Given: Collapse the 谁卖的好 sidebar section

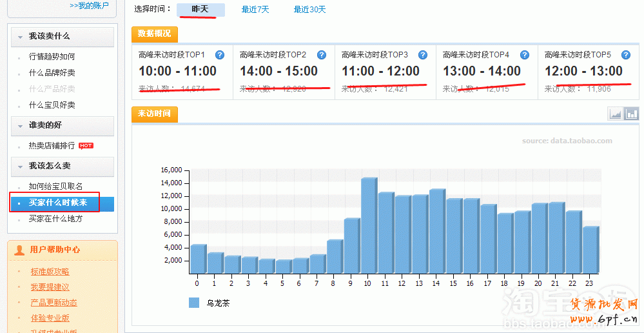Looking at the screenshot, I should tap(21, 126).
